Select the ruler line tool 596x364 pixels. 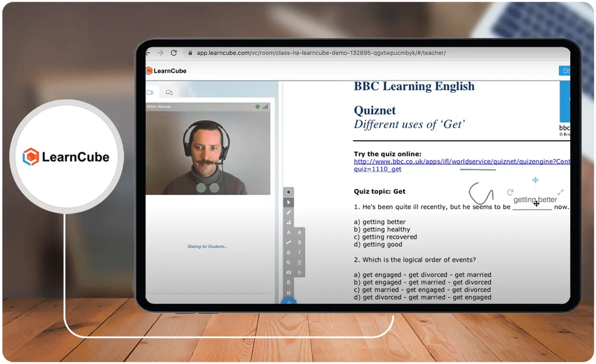(289, 242)
